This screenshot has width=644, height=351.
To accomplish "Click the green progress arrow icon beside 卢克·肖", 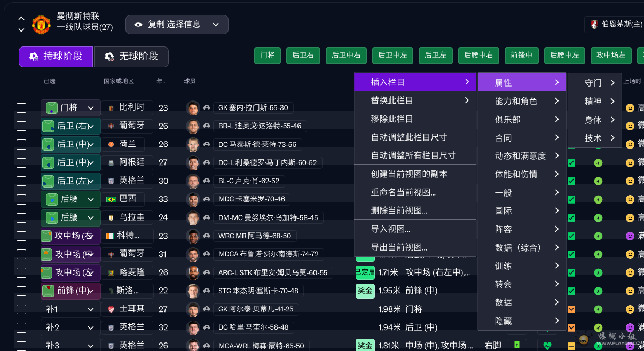I will 598,181.
